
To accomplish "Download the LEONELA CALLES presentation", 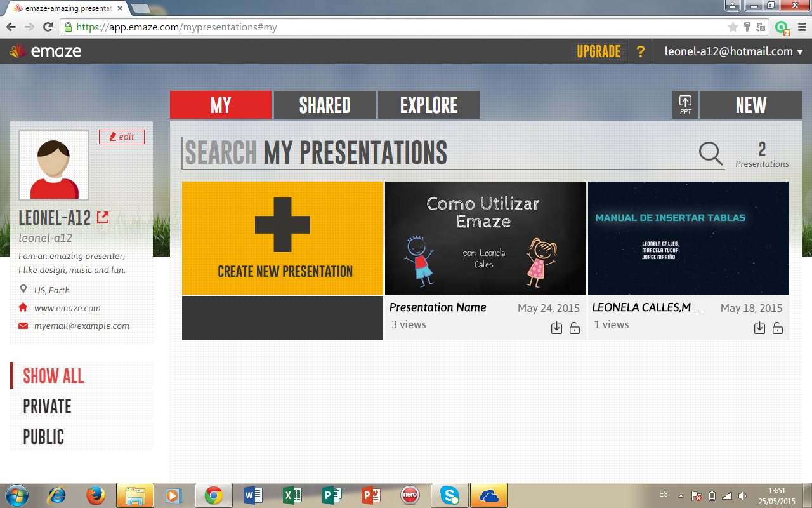I will (759, 328).
